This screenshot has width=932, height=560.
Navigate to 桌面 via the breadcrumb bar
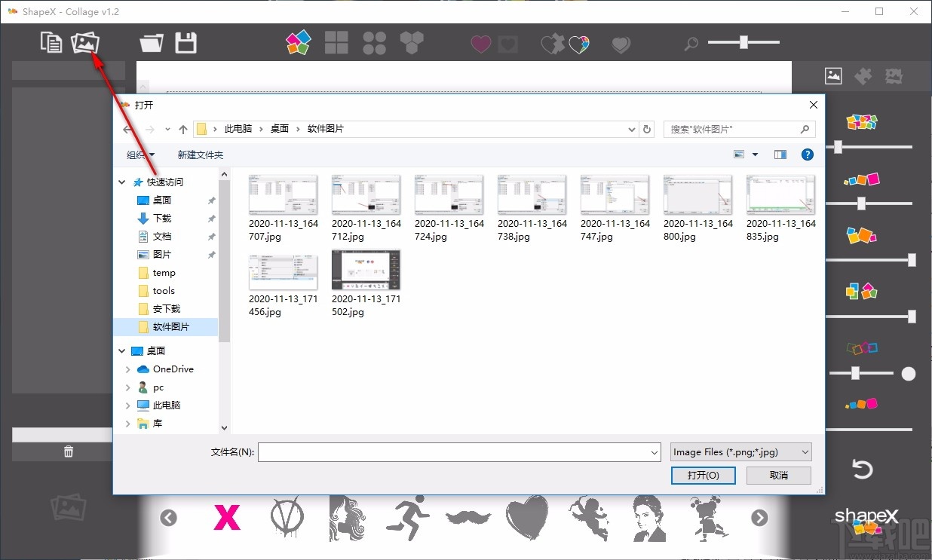click(x=279, y=128)
